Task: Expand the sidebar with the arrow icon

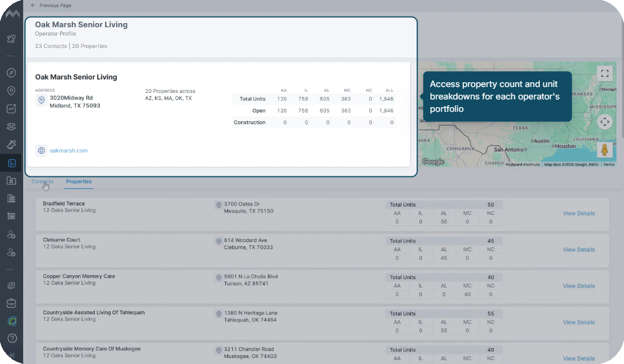Action: (x=11, y=355)
